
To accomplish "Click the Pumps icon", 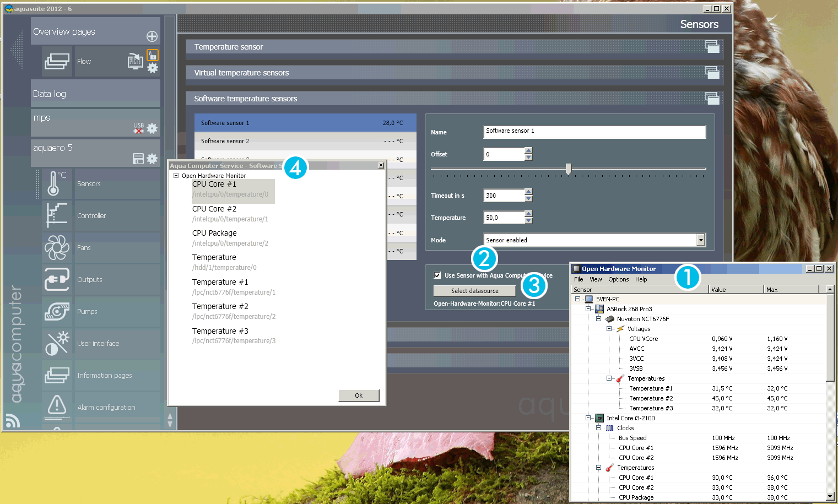I will 57,311.
